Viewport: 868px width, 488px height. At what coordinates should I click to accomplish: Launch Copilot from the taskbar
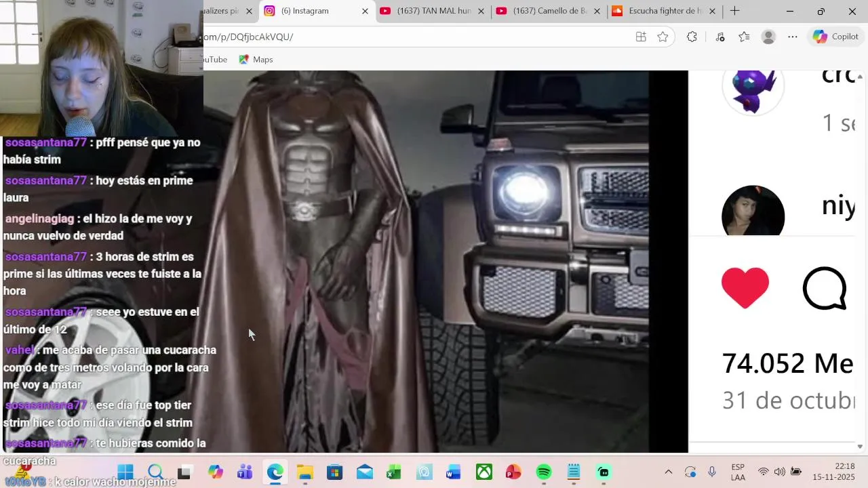pyautogui.click(x=216, y=472)
